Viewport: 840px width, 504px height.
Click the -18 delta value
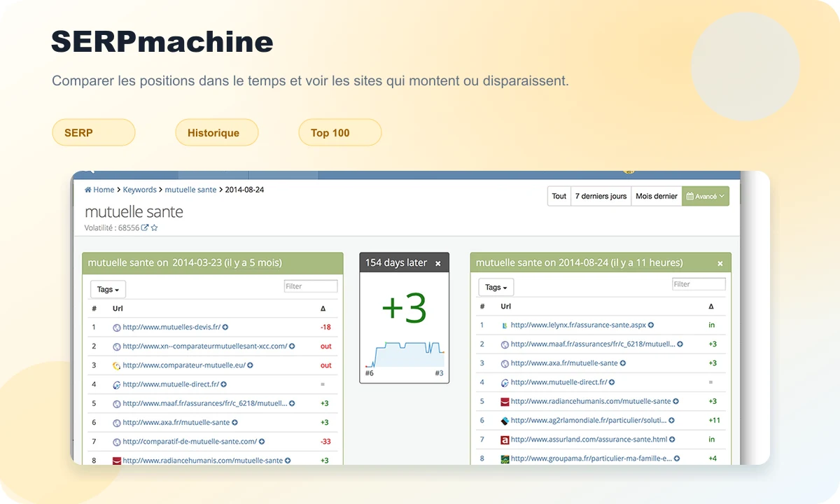(325, 327)
